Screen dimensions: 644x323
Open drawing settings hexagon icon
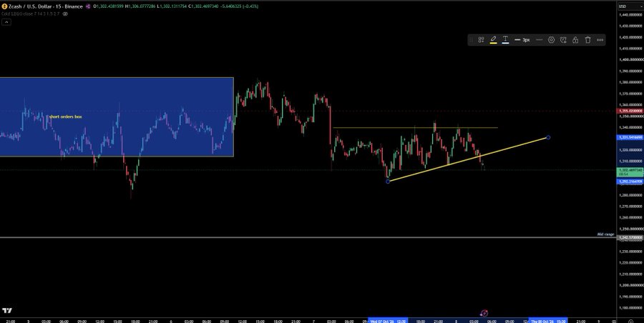pos(551,40)
